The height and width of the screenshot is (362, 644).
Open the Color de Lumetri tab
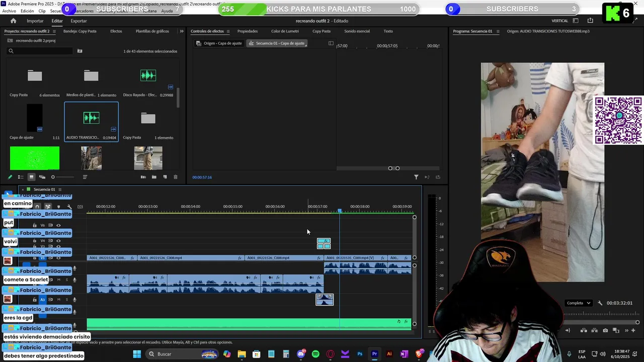click(x=285, y=31)
